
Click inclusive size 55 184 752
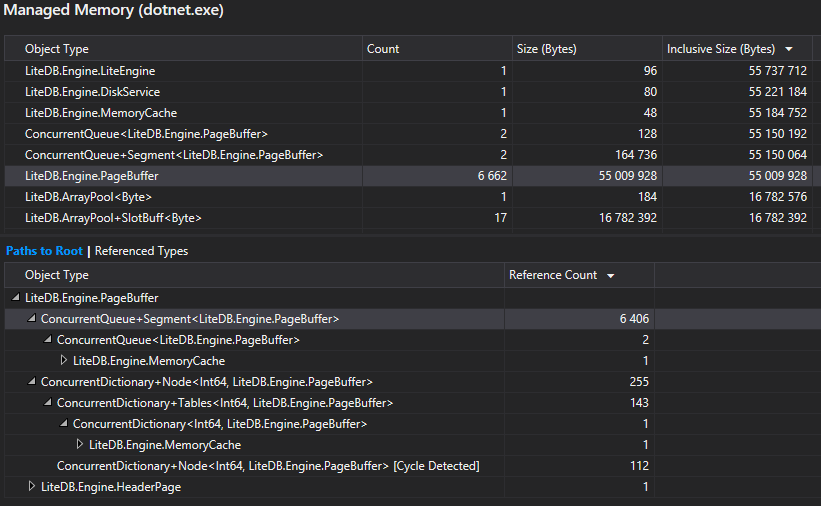[778, 113]
